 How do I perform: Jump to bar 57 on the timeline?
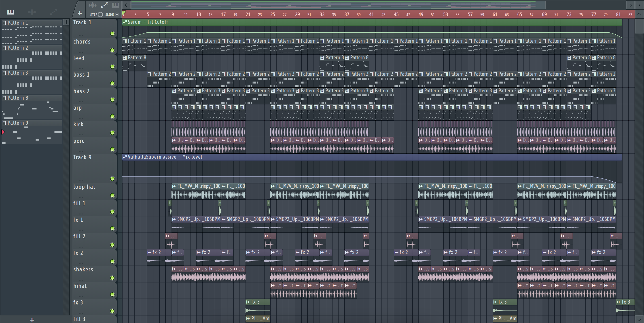tap(470, 15)
